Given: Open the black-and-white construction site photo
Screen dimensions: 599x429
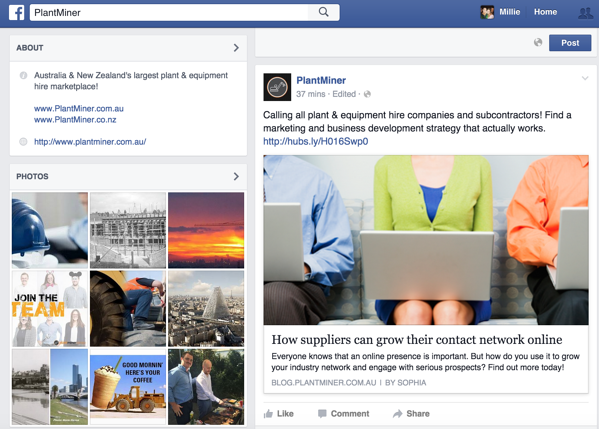Looking at the screenshot, I should pos(128,230).
